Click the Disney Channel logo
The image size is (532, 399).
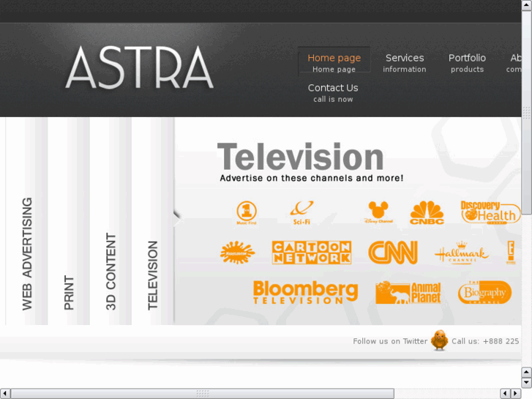click(378, 212)
